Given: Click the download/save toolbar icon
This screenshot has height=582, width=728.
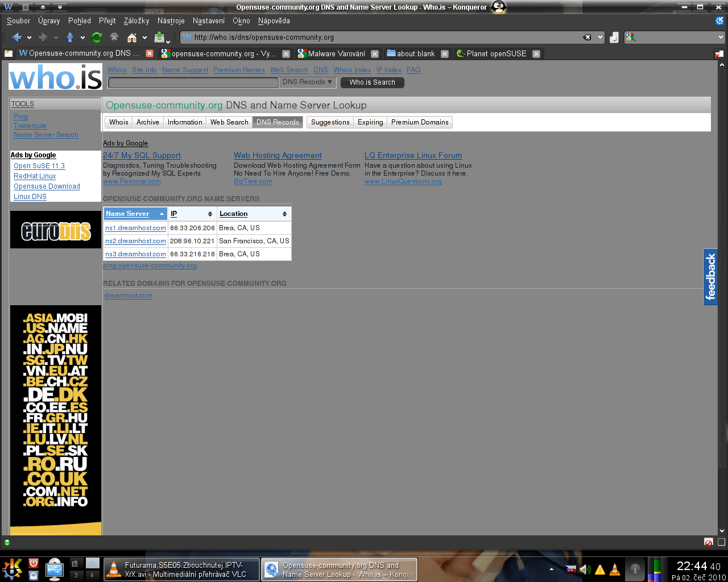Looking at the screenshot, I should (x=159, y=38).
